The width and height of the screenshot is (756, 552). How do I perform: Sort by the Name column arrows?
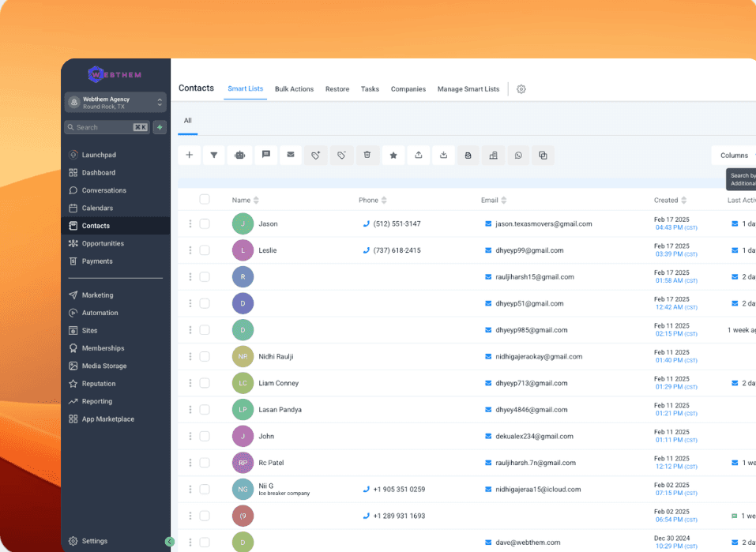coord(256,200)
